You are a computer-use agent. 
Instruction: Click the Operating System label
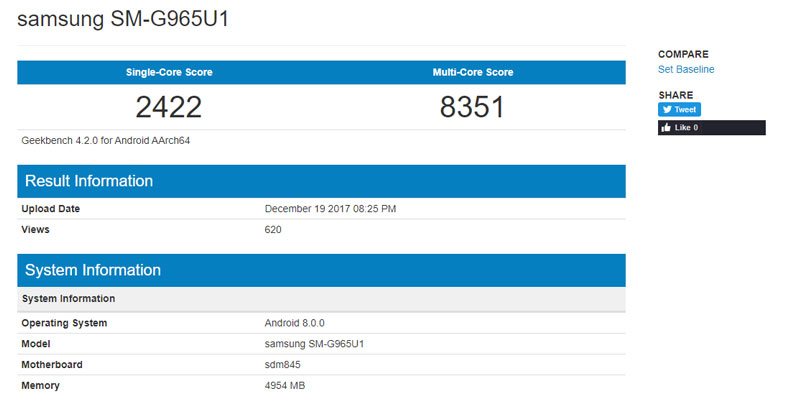coord(64,323)
